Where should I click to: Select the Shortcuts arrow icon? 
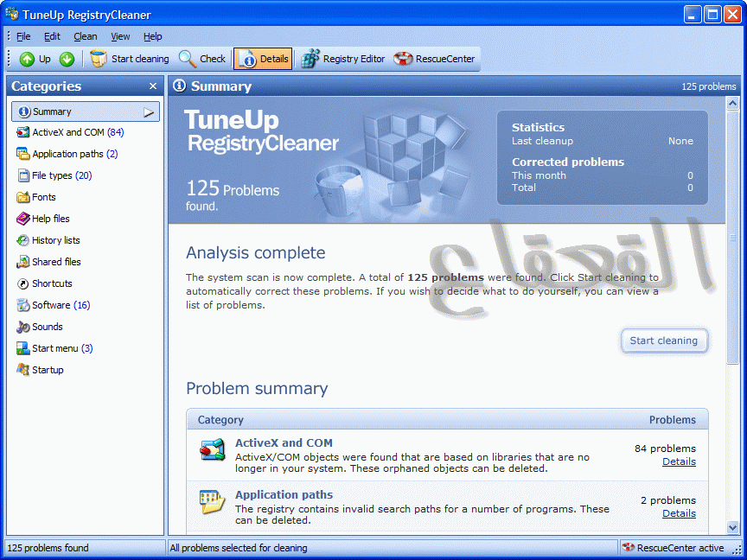click(22, 283)
